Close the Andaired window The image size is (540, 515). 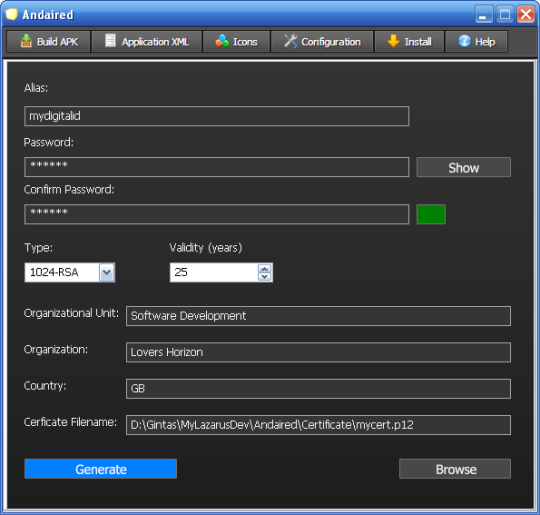526,14
